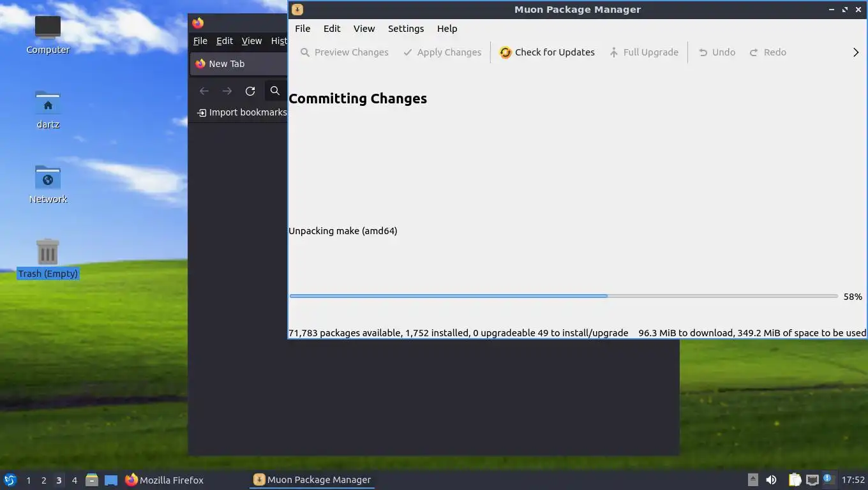Select the Network desktop icon
The image size is (868, 490).
48,184
